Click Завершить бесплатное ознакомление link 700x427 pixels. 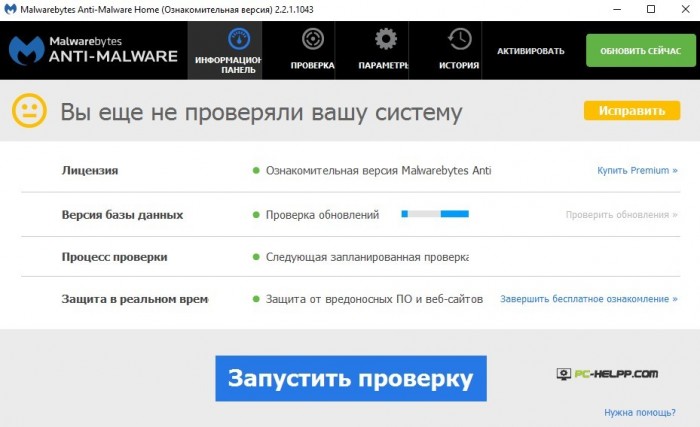pos(588,299)
